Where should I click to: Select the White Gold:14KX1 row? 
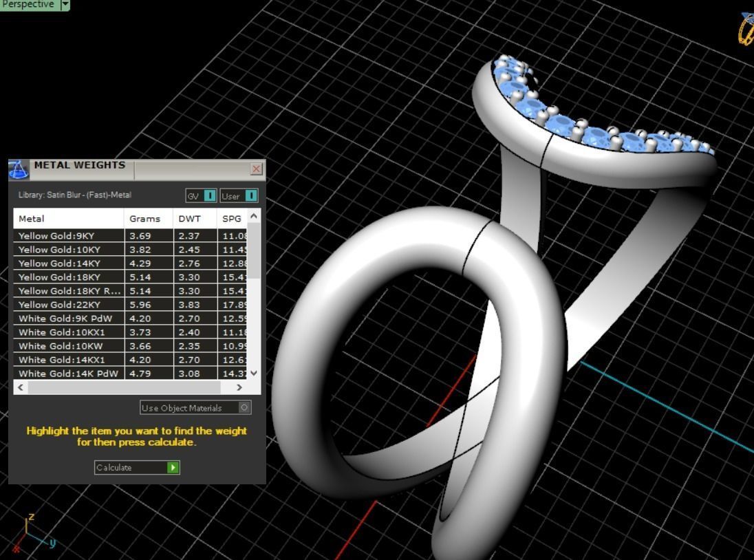[x=130, y=360]
